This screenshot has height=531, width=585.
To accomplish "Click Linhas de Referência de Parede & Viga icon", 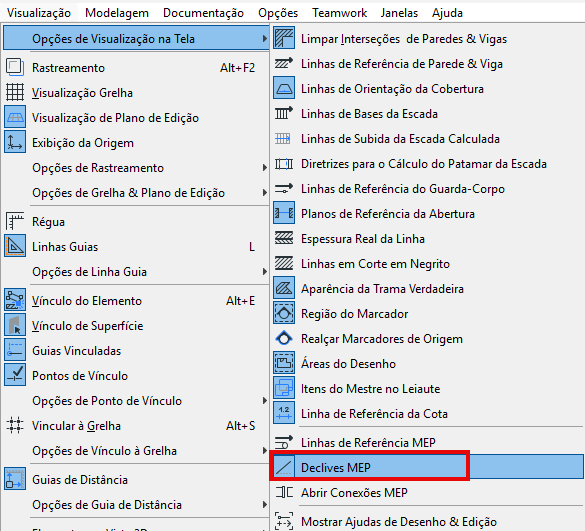I will click(x=284, y=63).
